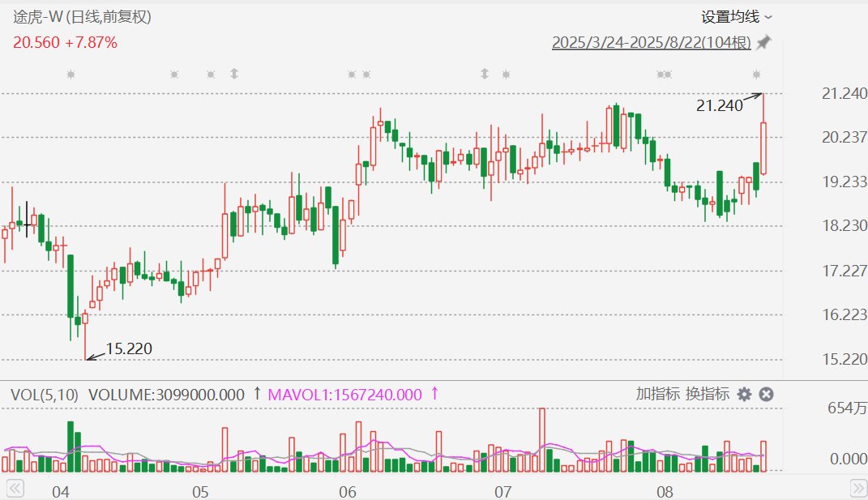This screenshot has width=868, height=500.
Task: Click the up-down arrow event marker before July
Action: click(x=485, y=74)
